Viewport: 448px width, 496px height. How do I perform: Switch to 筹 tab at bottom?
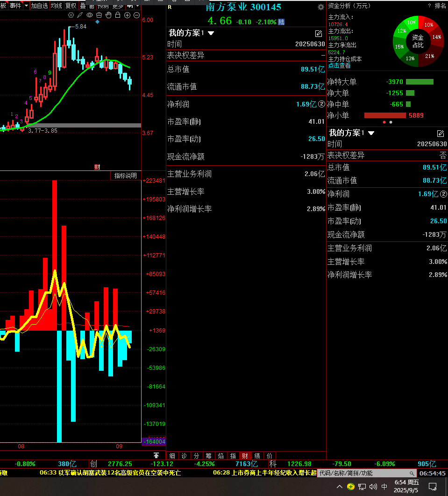(x=208, y=456)
